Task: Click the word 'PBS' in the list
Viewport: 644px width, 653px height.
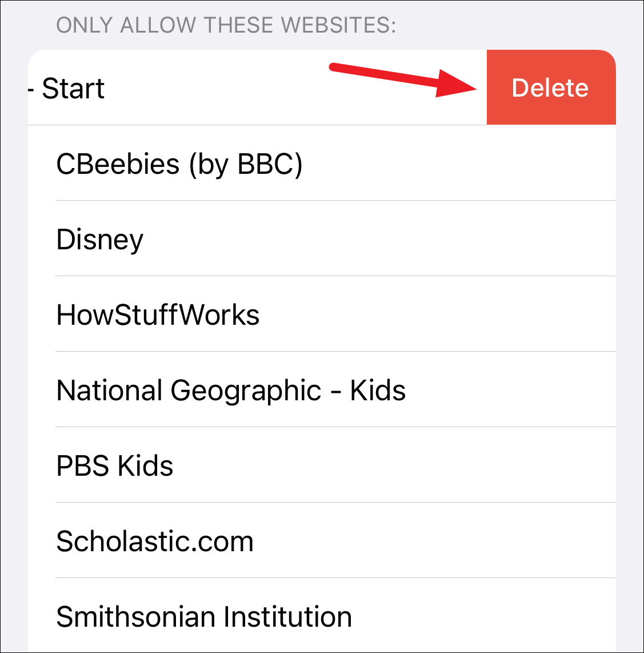Action: [82, 466]
